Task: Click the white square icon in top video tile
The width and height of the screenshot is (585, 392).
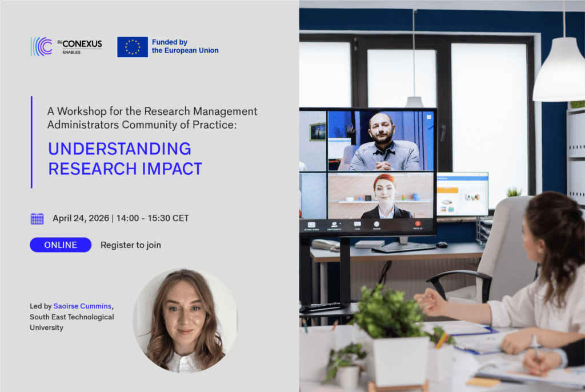Action: click(x=428, y=117)
